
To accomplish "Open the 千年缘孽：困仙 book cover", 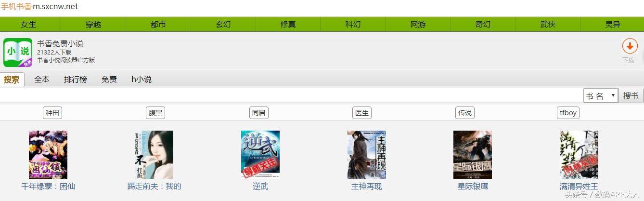I will coord(48,155).
